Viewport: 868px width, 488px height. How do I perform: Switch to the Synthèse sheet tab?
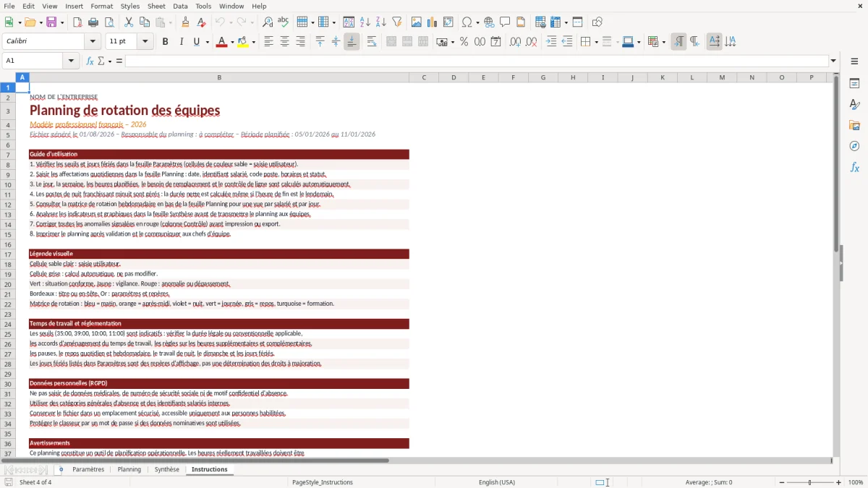167,469
